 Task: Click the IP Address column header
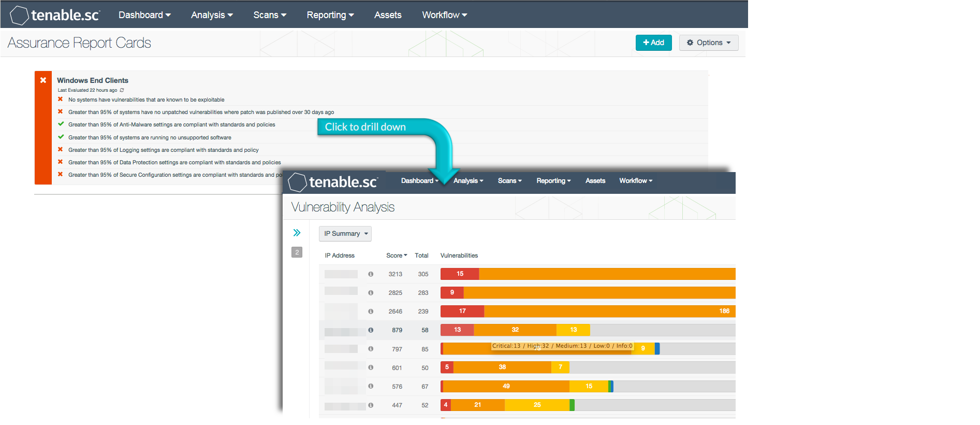340,256
